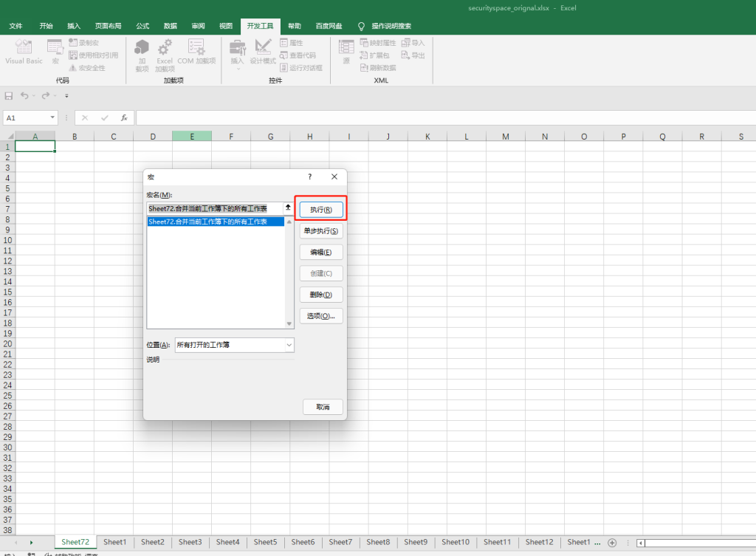This screenshot has height=556, width=756.
Task: Click the macro name input field
Action: pyautogui.click(x=215, y=208)
